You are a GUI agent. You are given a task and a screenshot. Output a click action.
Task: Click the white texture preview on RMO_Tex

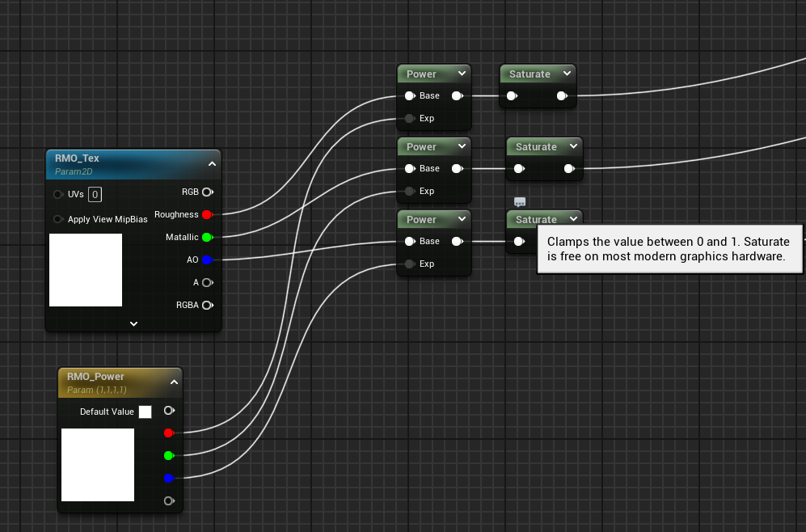86,270
